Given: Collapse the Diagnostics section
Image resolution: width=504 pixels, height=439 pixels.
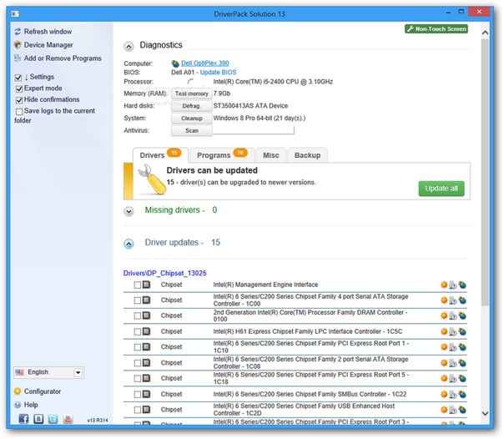Looking at the screenshot, I should (x=129, y=47).
